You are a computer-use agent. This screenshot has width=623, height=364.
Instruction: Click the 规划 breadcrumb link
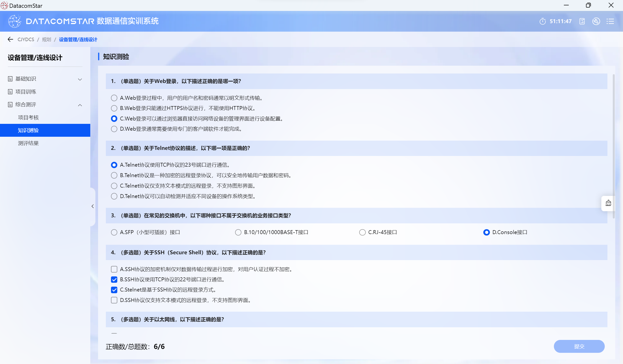tap(46, 39)
